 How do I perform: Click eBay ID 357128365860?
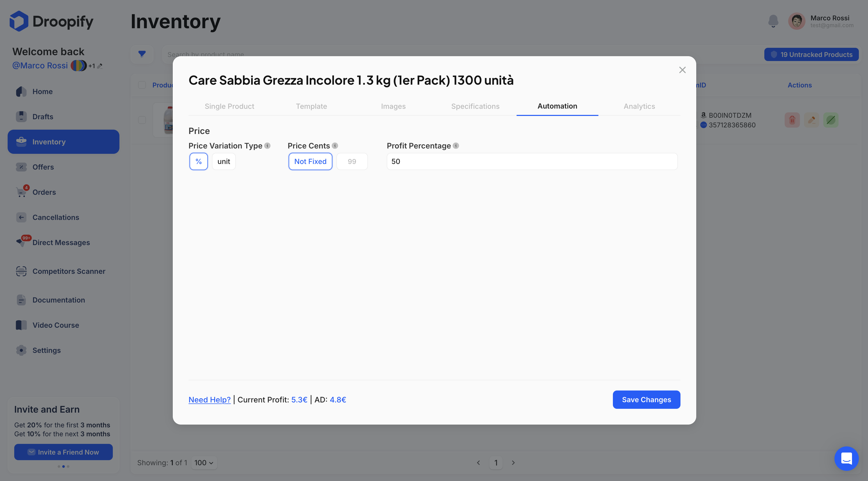click(x=732, y=125)
